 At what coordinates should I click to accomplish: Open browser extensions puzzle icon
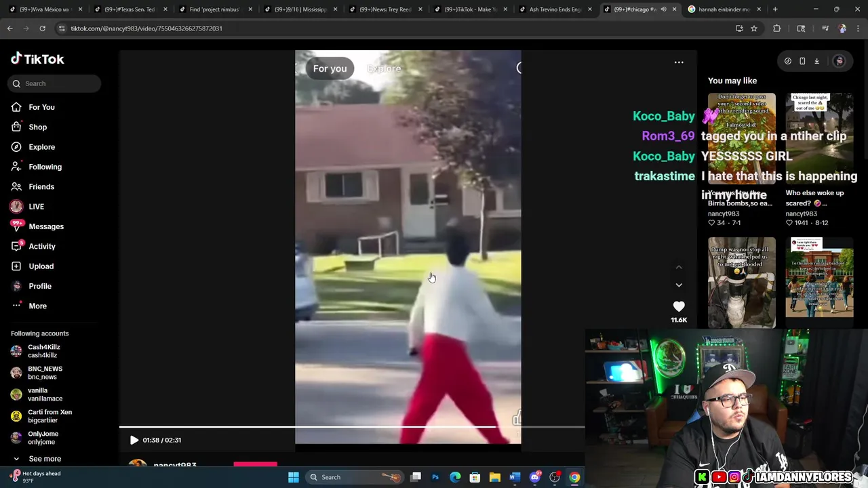click(777, 28)
